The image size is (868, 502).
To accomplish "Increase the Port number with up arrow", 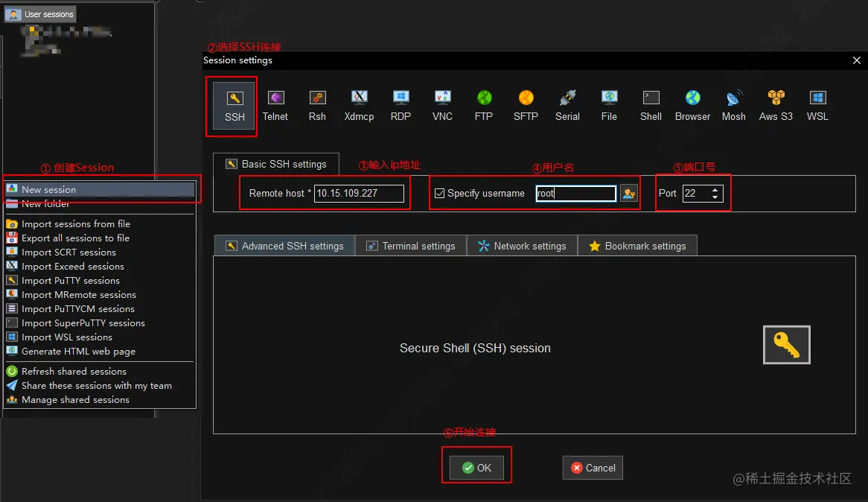I will coord(715,189).
